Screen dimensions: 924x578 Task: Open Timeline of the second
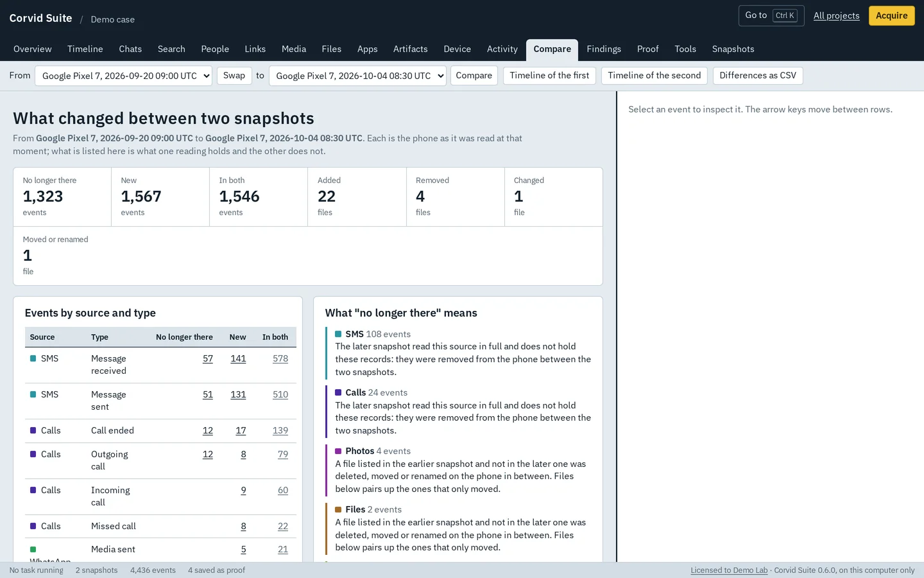654,76
